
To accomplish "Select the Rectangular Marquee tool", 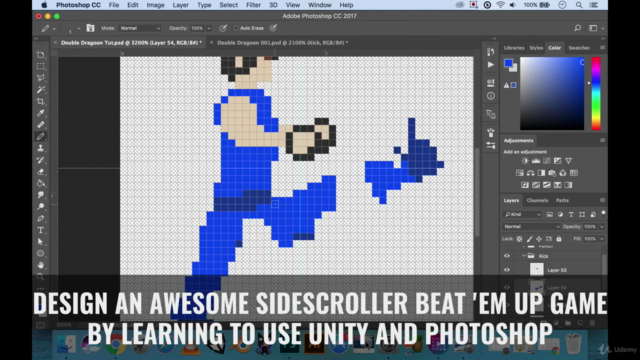I will [40, 66].
